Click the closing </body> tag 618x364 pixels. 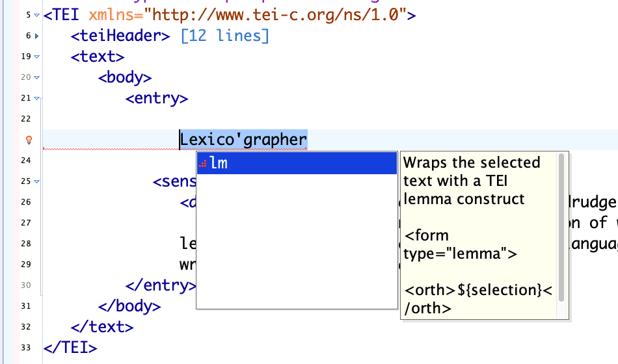(x=129, y=305)
